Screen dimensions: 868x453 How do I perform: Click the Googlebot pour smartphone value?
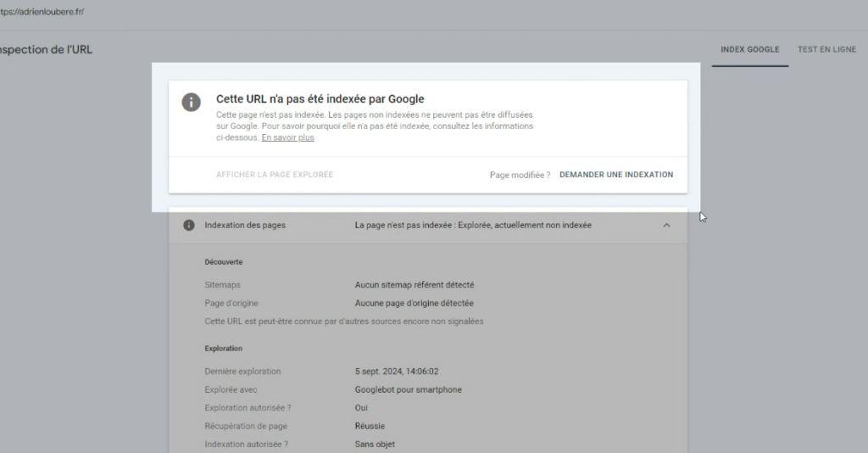click(408, 389)
